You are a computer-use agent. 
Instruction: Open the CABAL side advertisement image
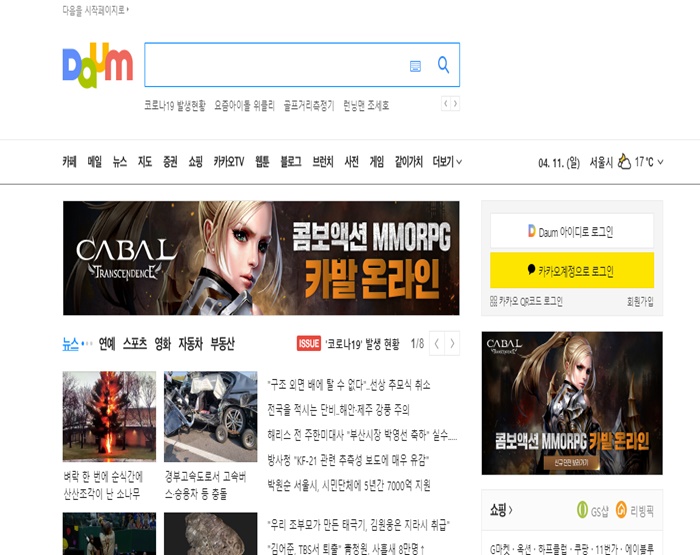[572, 403]
